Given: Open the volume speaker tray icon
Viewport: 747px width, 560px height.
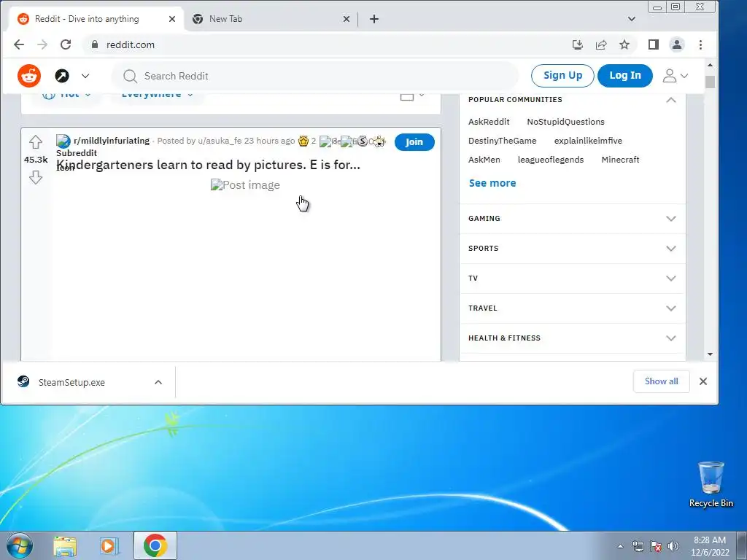Looking at the screenshot, I should [673, 546].
